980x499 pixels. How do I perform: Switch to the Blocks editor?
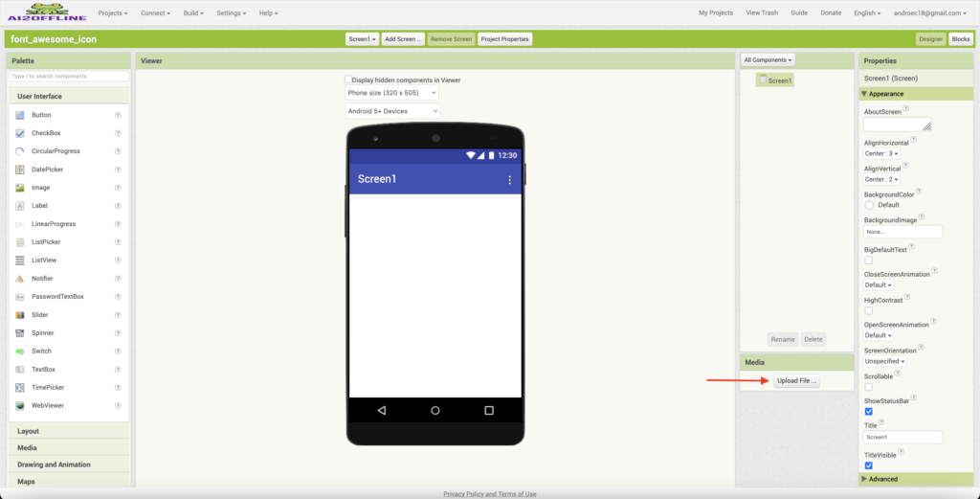point(961,39)
